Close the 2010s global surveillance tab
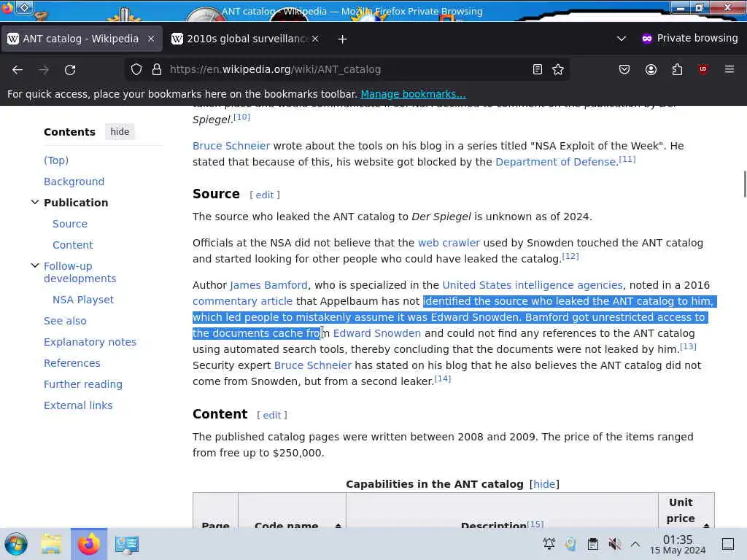 click(x=315, y=39)
